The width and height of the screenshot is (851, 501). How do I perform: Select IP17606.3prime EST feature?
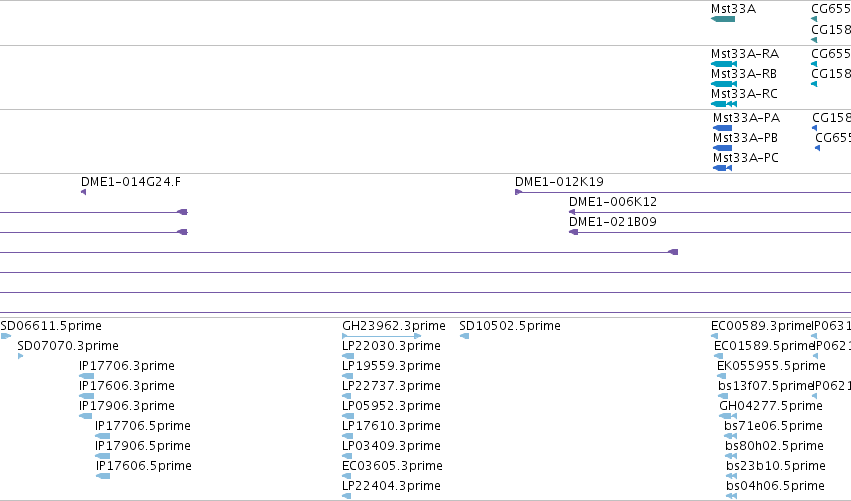click(x=86, y=396)
